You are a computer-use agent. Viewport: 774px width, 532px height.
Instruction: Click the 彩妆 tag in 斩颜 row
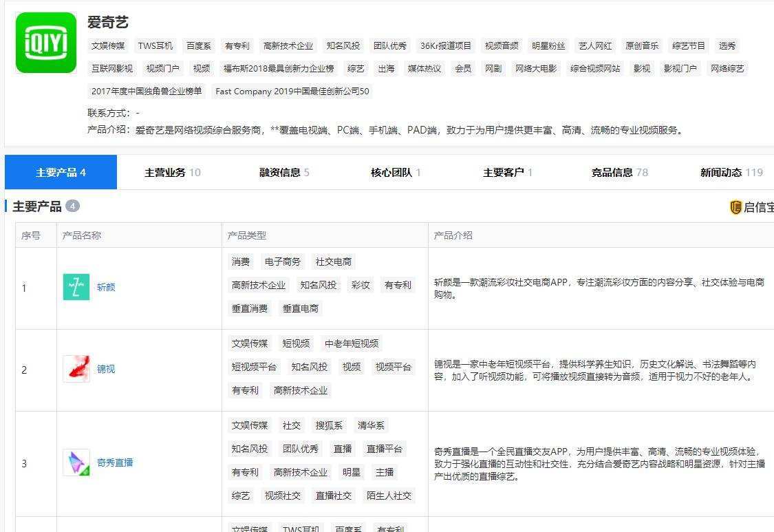click(x=361, y=285)
